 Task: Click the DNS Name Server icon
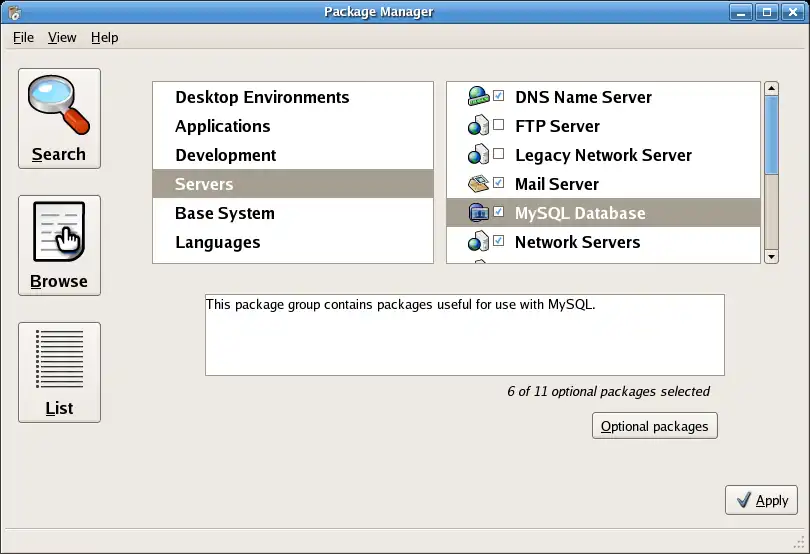click(478, 97)
